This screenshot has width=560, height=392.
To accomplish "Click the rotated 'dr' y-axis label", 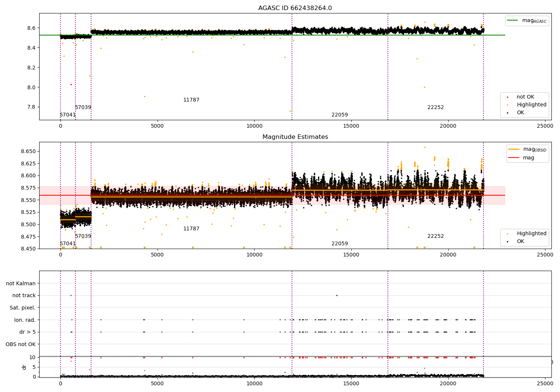I will [24, 367].
